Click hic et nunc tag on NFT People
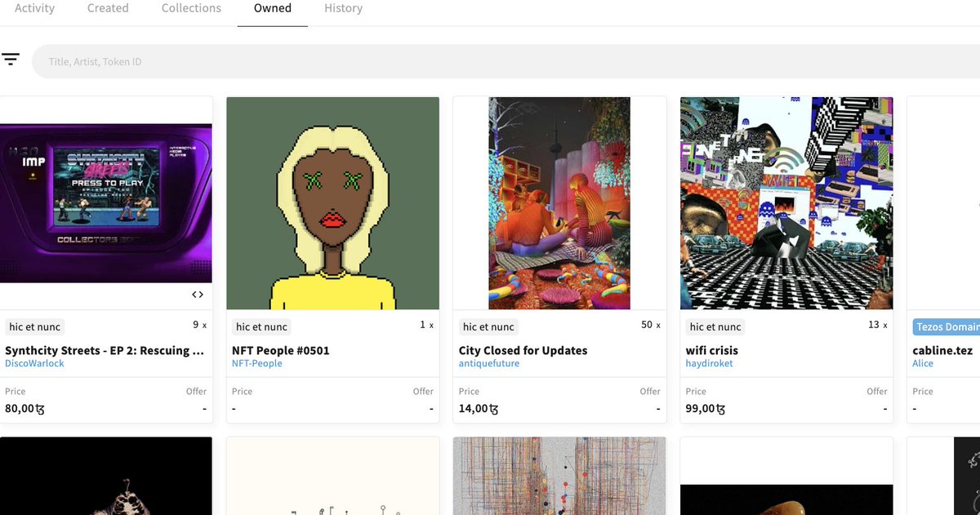The image size is (980, 515). [261, 326]
